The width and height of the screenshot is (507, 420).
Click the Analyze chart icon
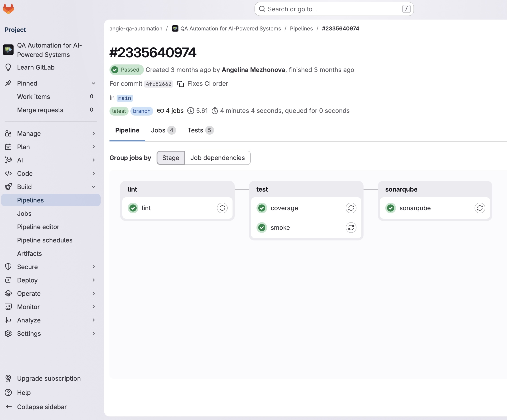click(x=8, y=320)
